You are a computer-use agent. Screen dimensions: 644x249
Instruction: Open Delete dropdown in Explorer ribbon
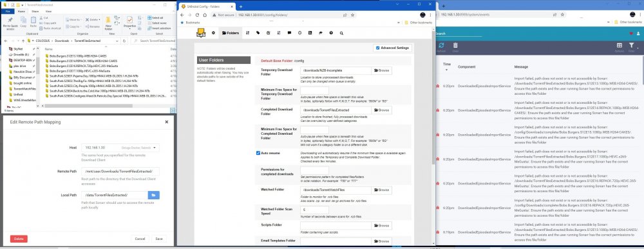click(93, 20)
